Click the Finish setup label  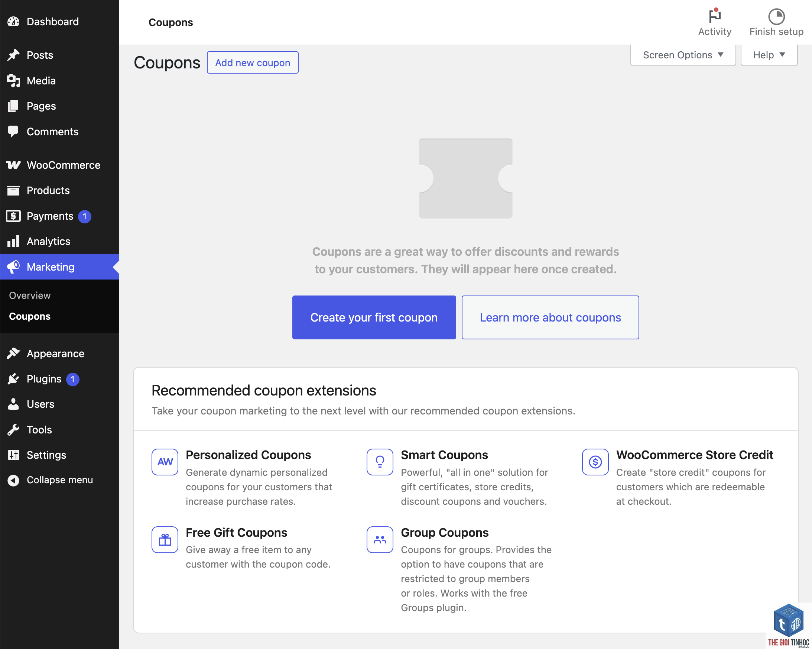(x=776, y=32)
